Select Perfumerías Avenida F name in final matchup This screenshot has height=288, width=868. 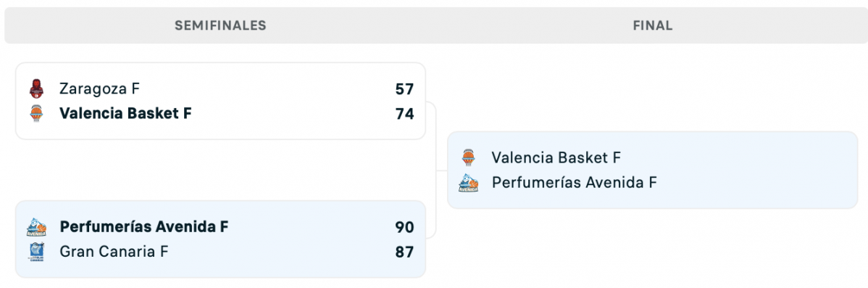point(575,183)
